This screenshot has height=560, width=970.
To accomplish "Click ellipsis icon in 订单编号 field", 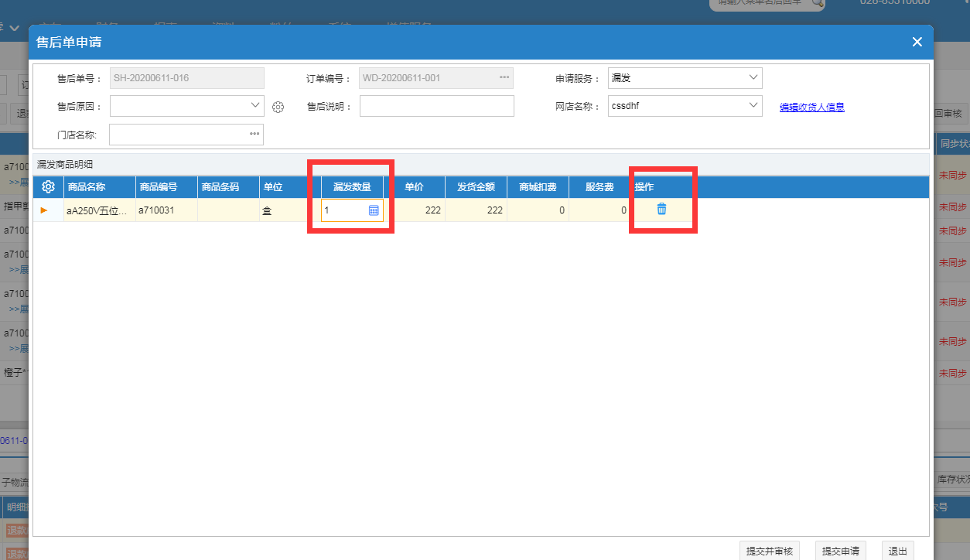I will click(x=504, y=77).
